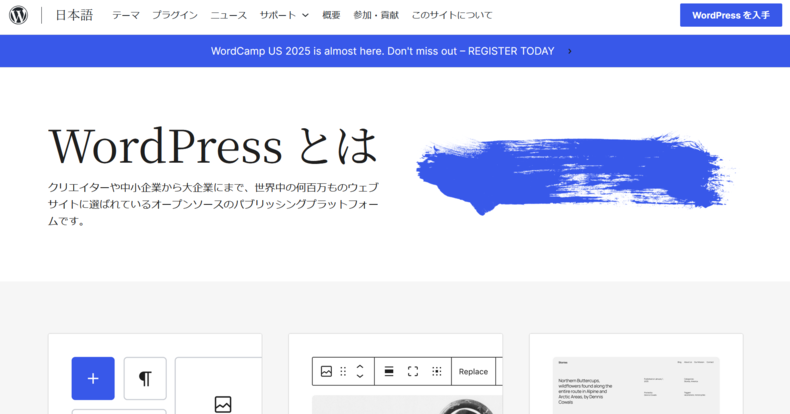
Task: Expand the サポート dropdown menu
Action: (284, 15)
